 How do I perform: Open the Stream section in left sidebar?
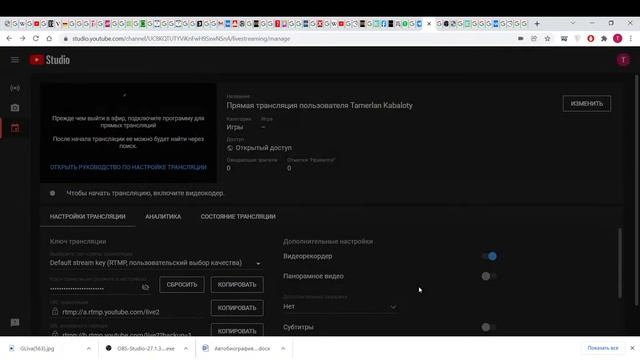(x=15, y=88)
